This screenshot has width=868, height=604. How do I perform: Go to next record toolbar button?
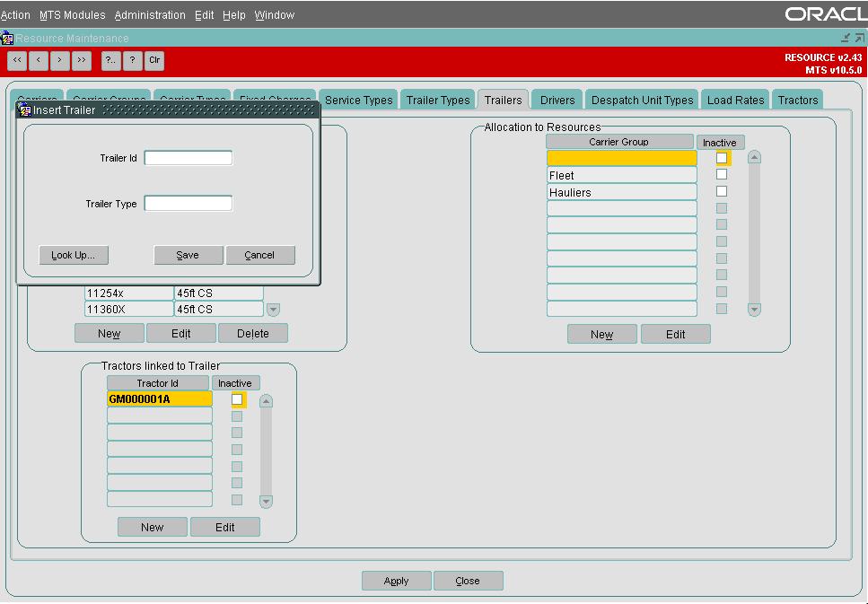click(60, 60)
